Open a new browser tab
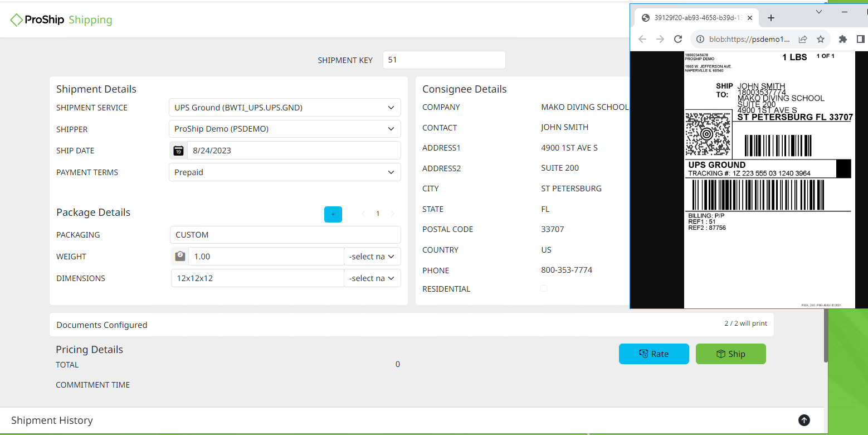 (x=771, y=17)
